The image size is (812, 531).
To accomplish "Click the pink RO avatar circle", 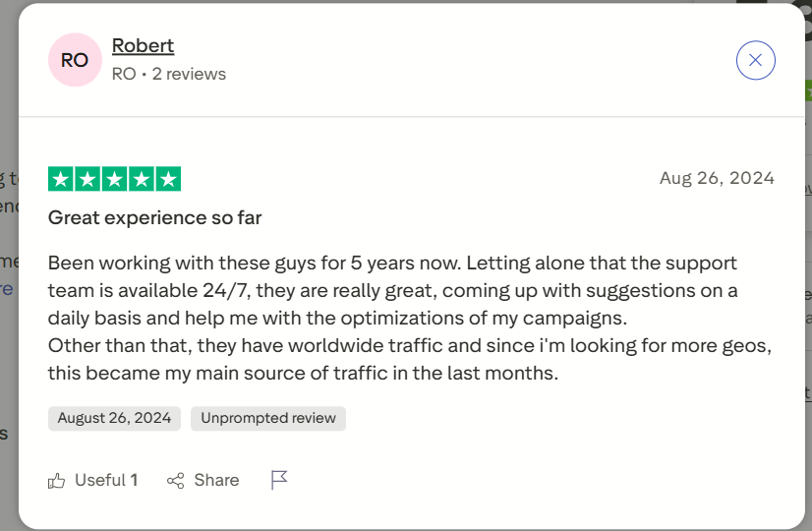I will pos(75,60).
